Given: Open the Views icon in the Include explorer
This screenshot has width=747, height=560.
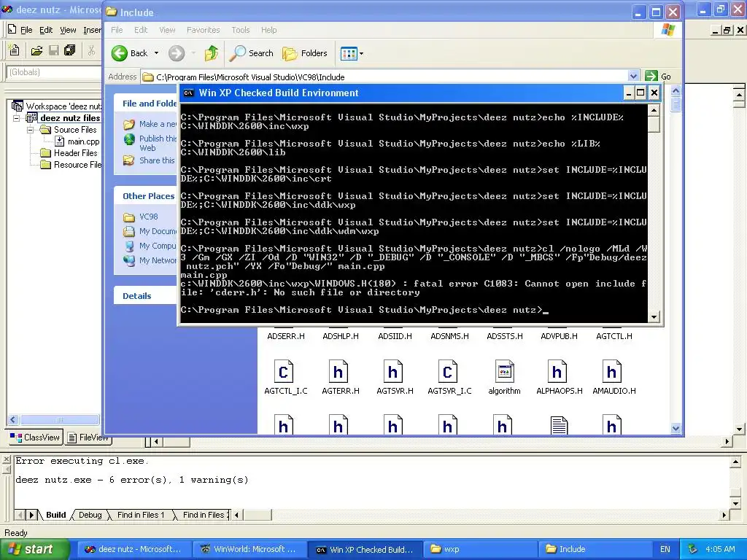Looking at the screenshot, I should [x=349, y=54].
